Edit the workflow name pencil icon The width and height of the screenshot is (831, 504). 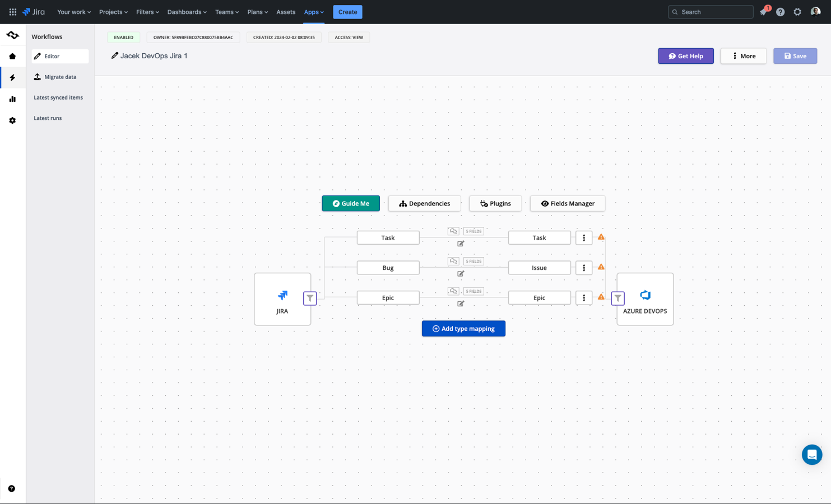(x=115, y=55)
